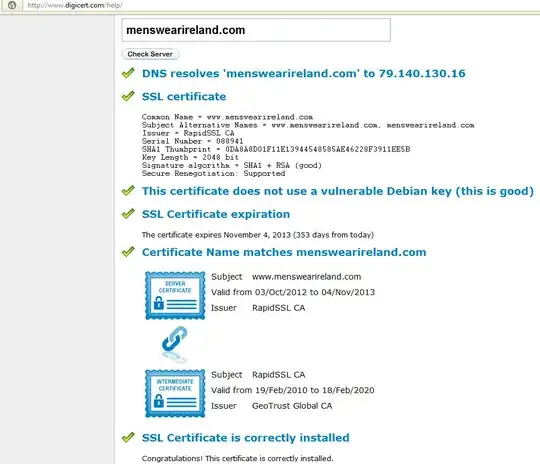
Task: Click the globe icon beside the URL
Action: point(12,5)
